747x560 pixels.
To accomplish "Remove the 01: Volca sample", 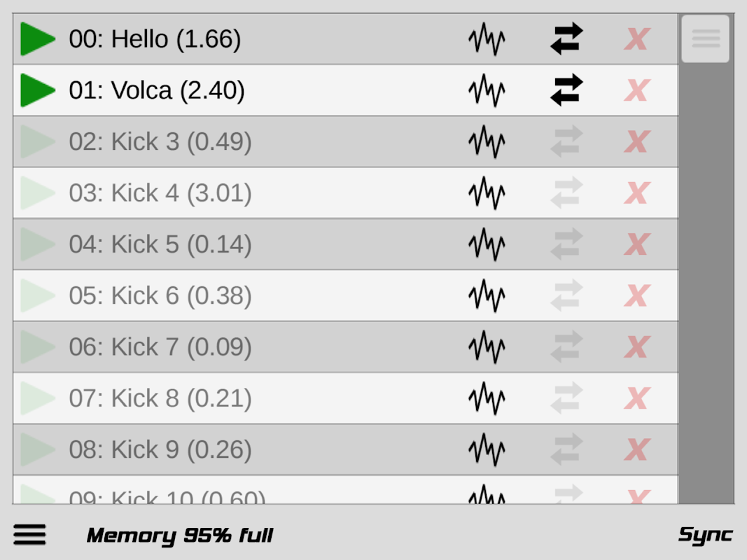I will click(637, 90).
